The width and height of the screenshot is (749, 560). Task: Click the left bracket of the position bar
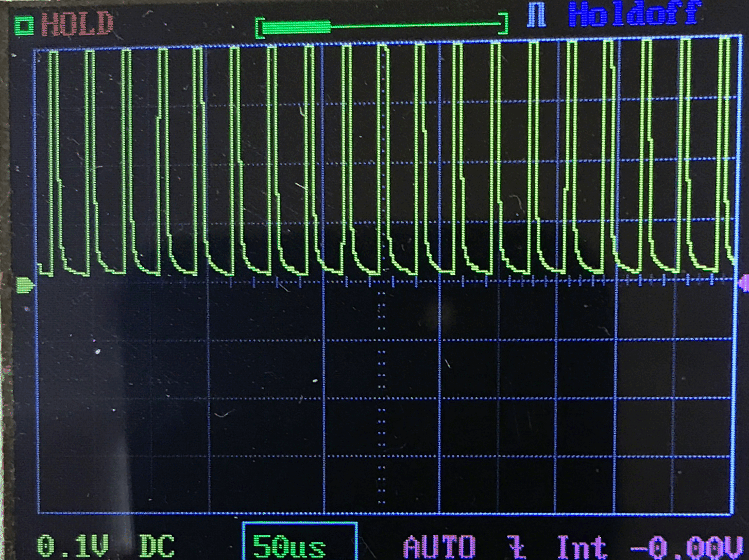(x=260, y=27)
